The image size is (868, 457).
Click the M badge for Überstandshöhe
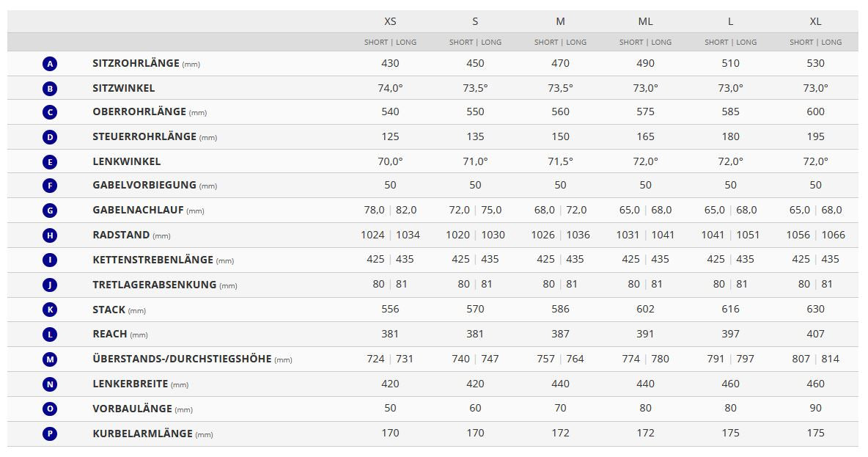[50, 359]
